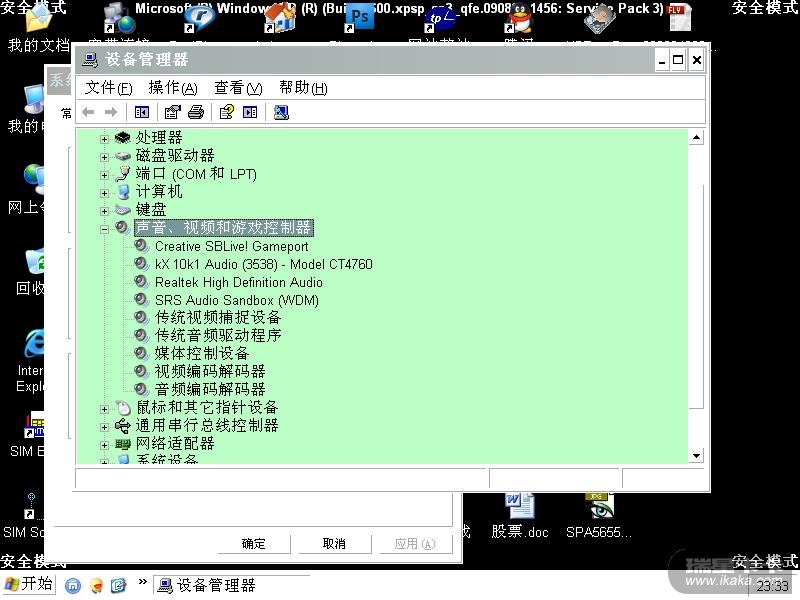This screenshot has width=800, height=600.
Task: Select the 视频编码解码器 entry
Action: point(210,371)
